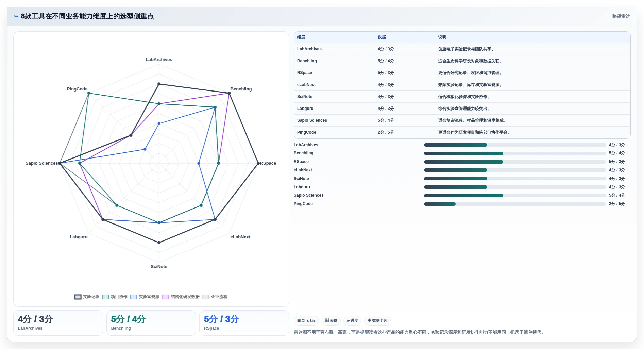The width and height of the screenshot is (644, 349).
Task: Open the LabArchives 4分 / 3分 summary card
Action: pyautogui.click(x=58, y=323)
